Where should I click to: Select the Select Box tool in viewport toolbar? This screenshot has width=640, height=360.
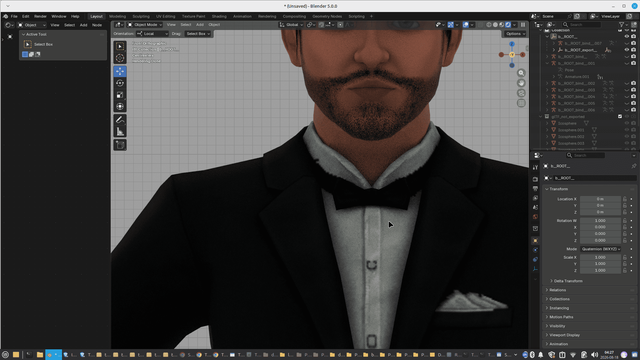[120, 46]
